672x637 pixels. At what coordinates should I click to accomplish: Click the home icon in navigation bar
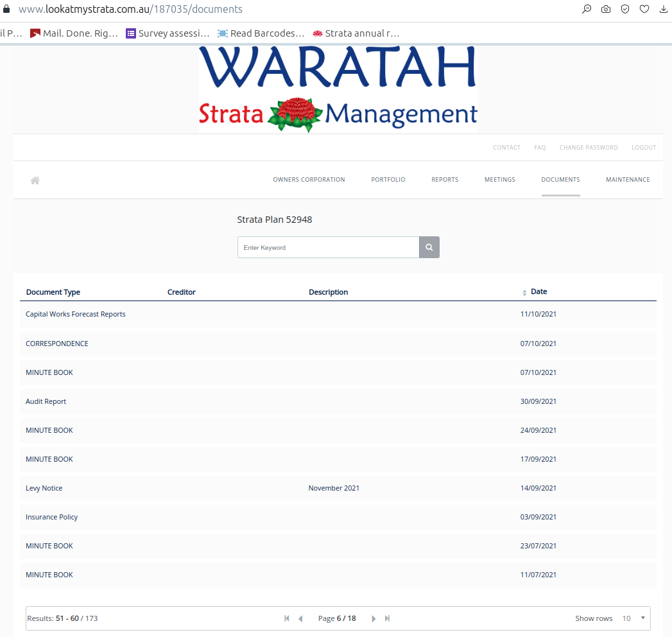pyautogui.click(x=35, y=180)
